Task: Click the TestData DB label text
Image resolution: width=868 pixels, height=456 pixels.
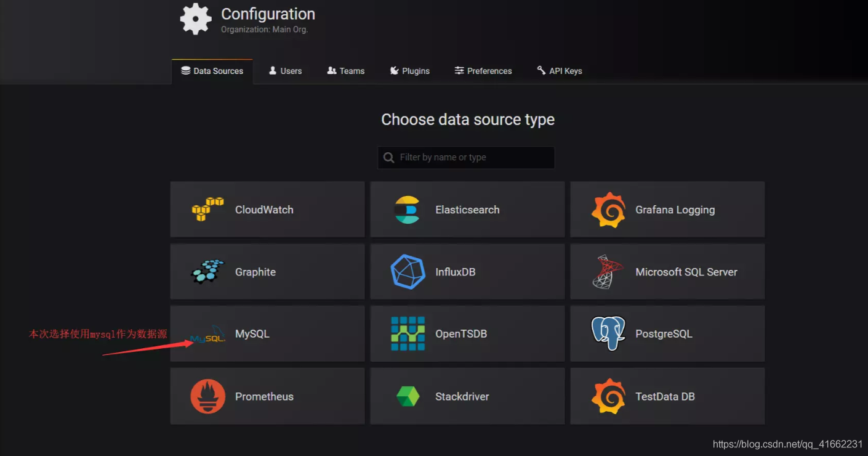Action: 665,396
